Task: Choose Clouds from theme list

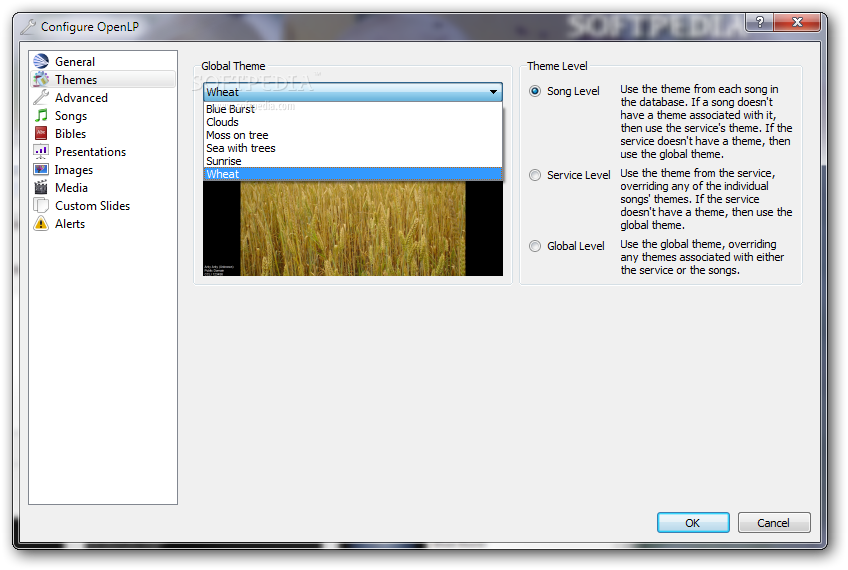Action: tap(353, 122)
